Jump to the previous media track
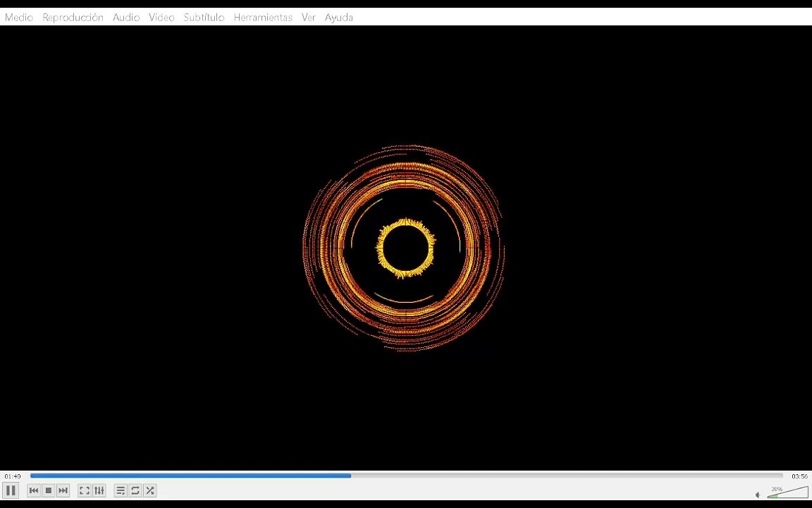The width and height of the screenshot is (812, 508). (x=34, y=490)
